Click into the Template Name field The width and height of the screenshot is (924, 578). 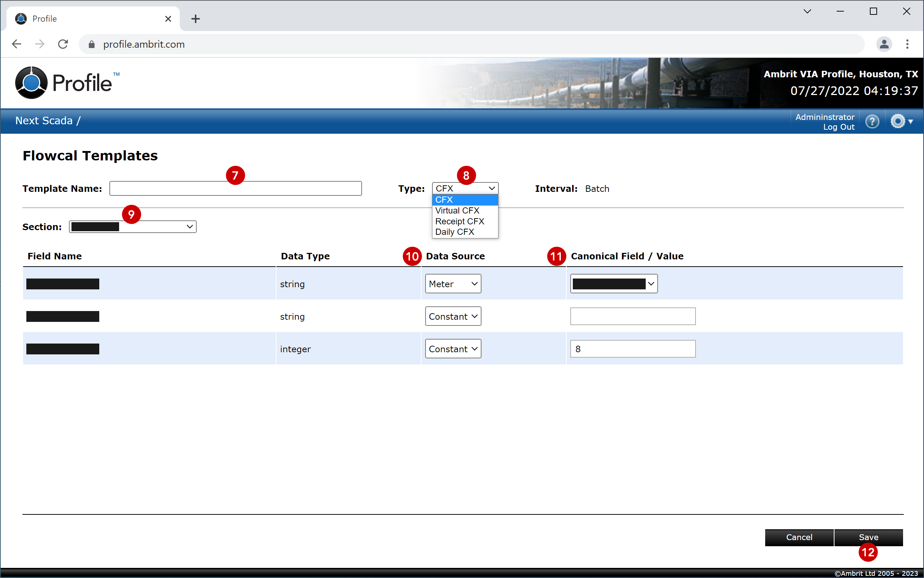[236, 189]
